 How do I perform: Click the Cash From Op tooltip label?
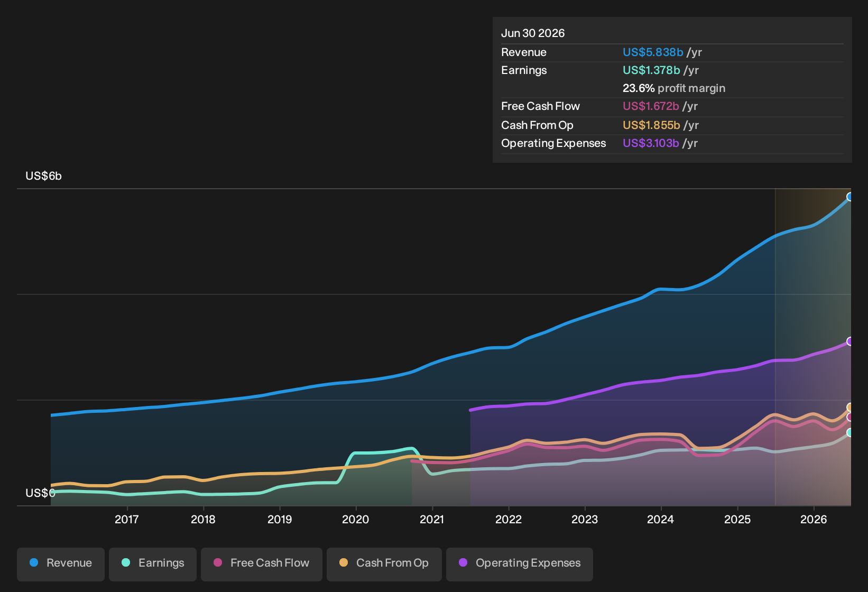537,125
